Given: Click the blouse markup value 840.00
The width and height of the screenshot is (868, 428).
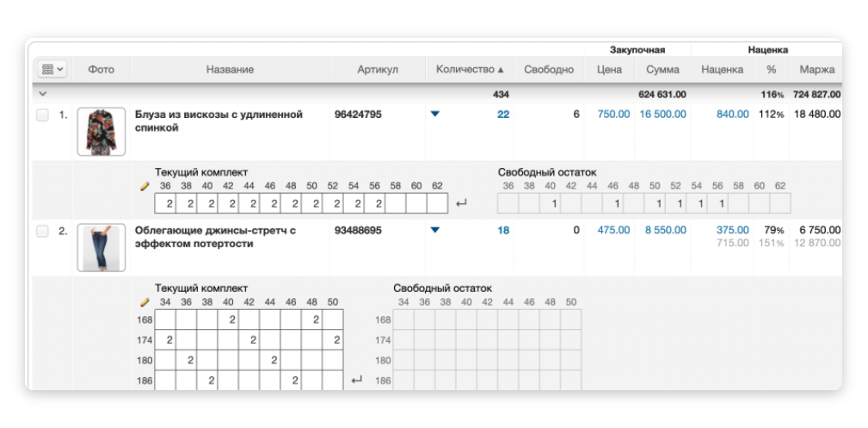Looking at the screenshot, I should [732, 115].
